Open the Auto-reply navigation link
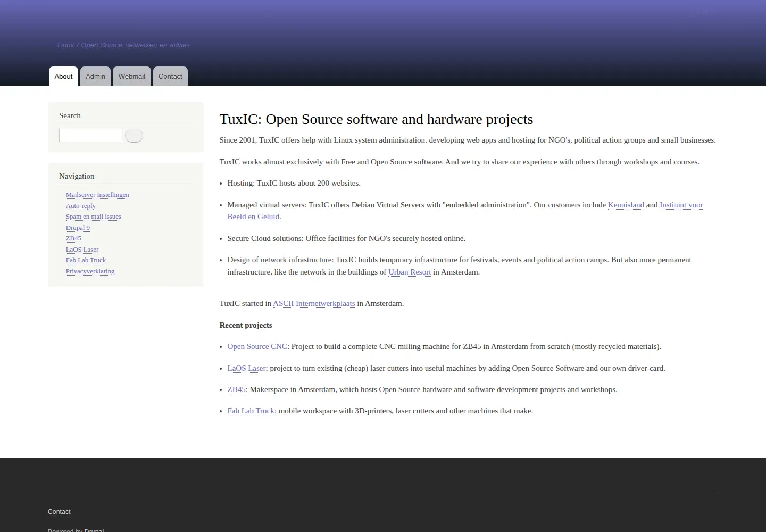Screen dimensions: 766x532 [81, 206]
